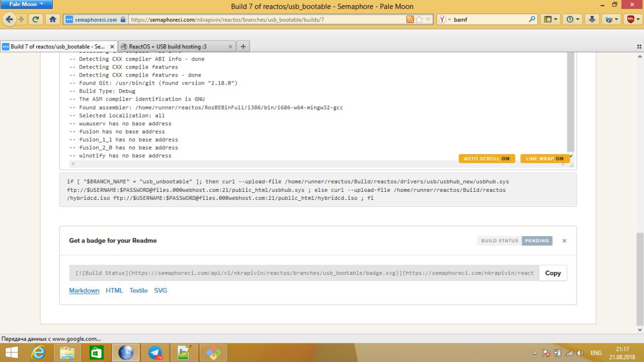Open the Notepad++ taskbar icon
644x362 pixels.
tap(184, 353)
